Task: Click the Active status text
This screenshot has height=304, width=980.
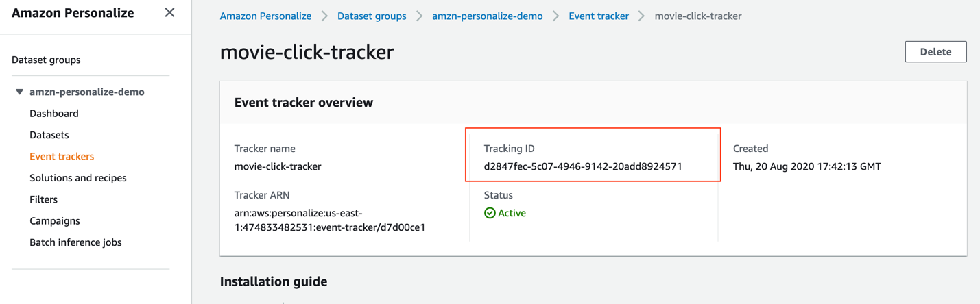Action: [512, 213]
